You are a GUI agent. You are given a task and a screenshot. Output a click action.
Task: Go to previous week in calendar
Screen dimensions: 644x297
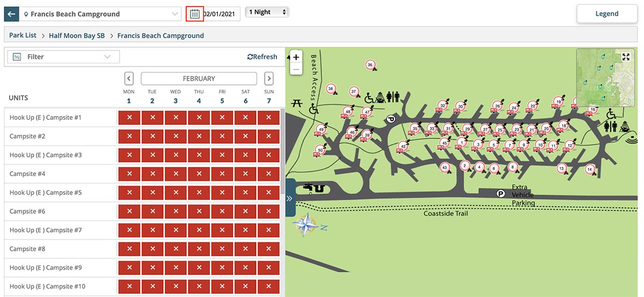tap(129, 78)
